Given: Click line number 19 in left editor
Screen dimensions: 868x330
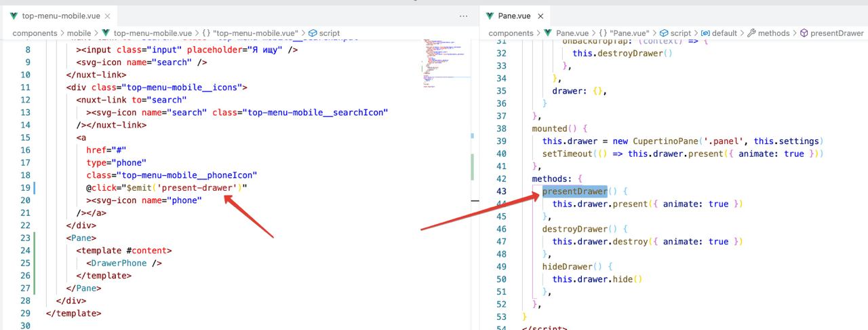Looking at the screenshot, I should [x=24, y=187].
